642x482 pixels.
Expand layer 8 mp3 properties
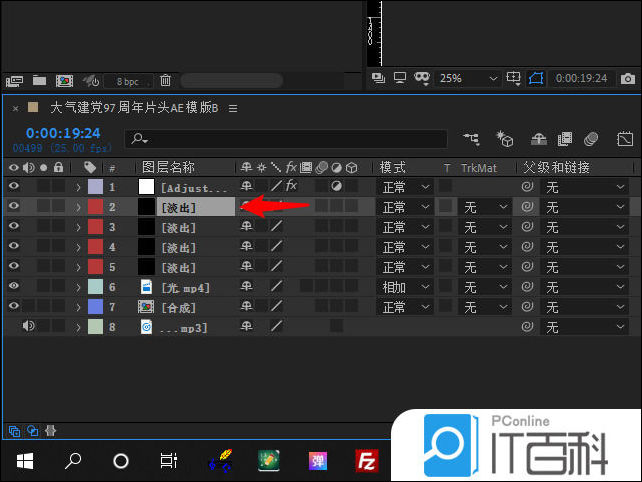tap(78, 328)
